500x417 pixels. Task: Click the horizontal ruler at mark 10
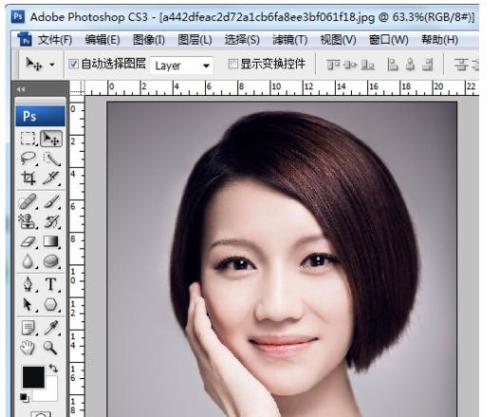[x=276, y=87]
